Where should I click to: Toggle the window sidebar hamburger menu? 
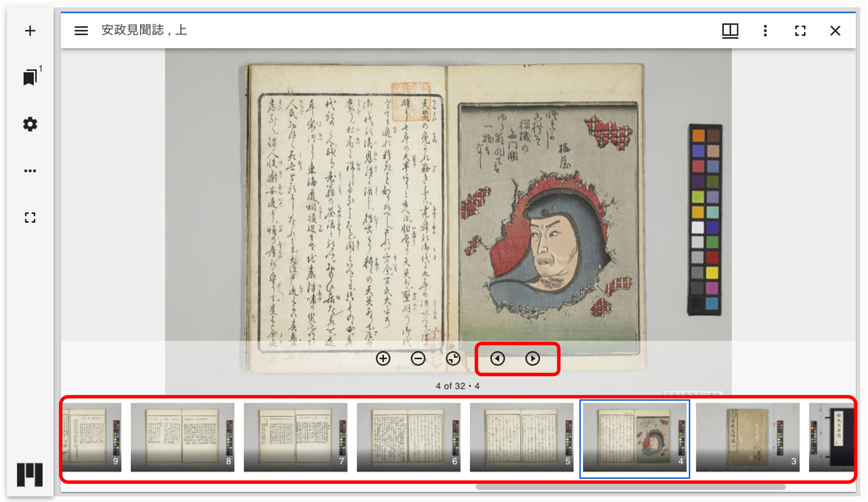pyautogui.click(x=81, y=31)
